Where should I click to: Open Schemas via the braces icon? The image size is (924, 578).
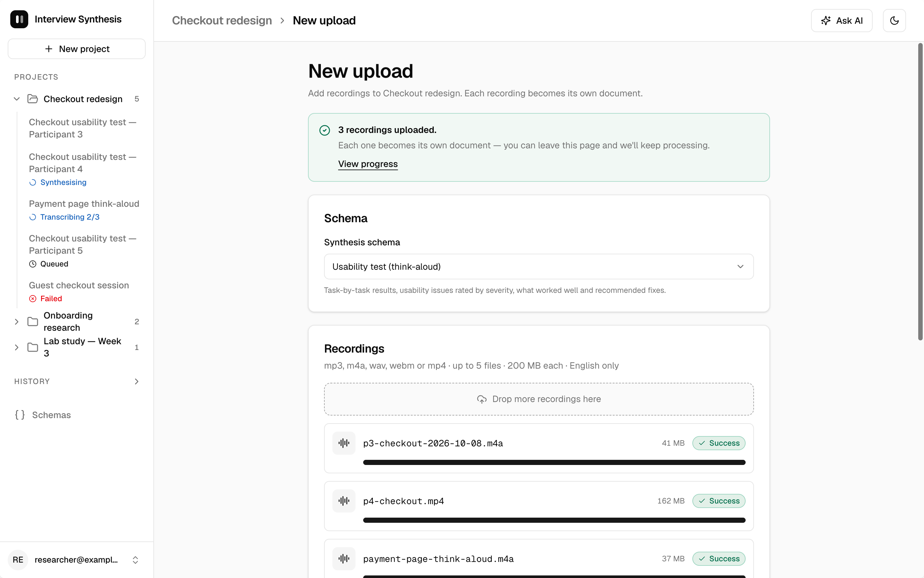click(20, 415)
